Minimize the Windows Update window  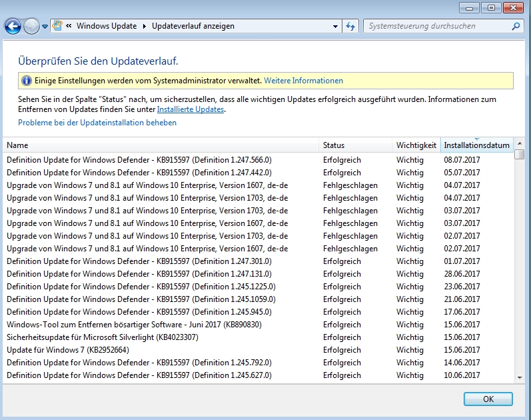click(469, 7)
